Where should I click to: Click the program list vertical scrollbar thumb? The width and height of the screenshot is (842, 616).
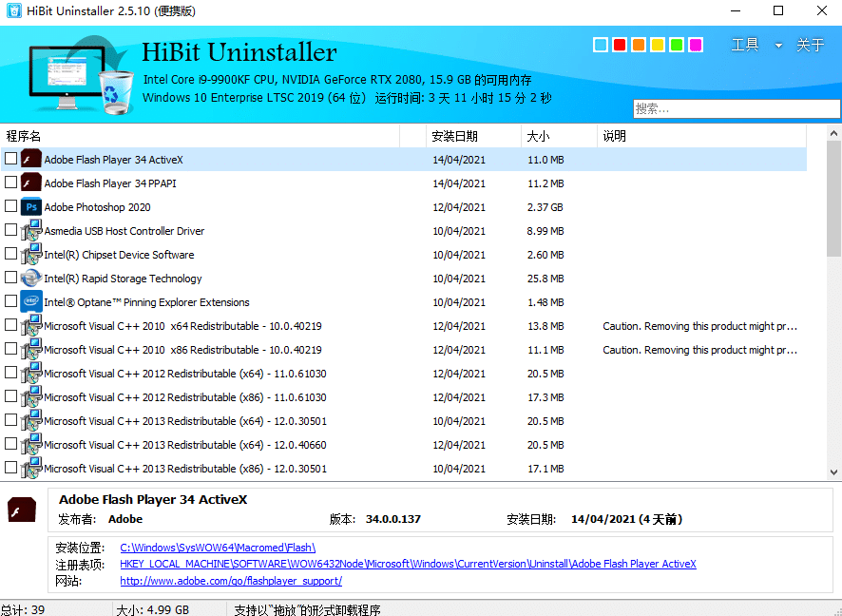833,199
